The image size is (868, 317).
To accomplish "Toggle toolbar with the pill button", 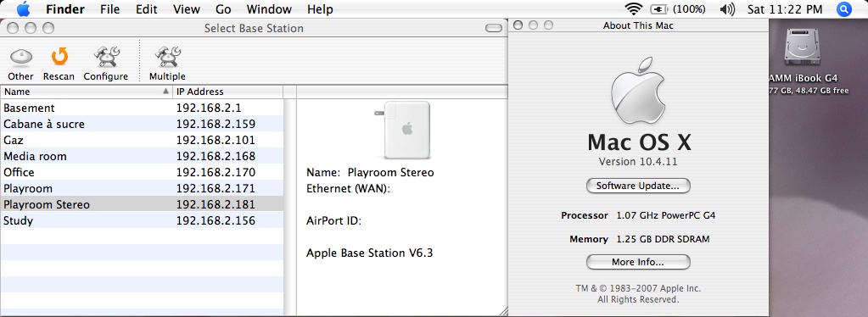I will (x=493, y=28).
